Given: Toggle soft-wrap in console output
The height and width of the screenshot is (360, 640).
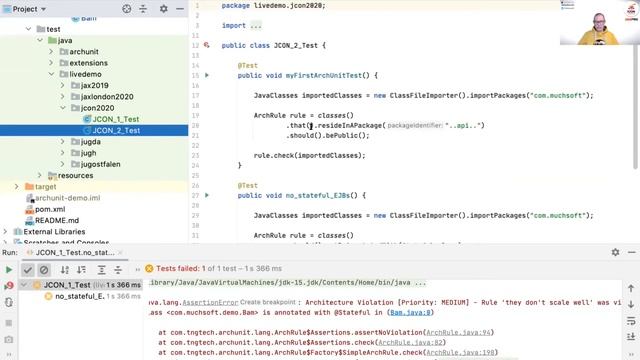Looking at the screenshot, I should tap(631, 321).
